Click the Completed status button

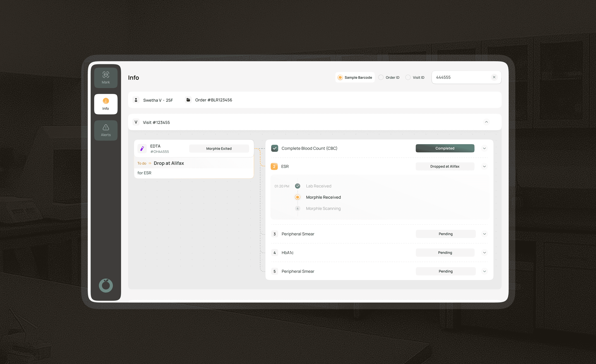(445, 148)
